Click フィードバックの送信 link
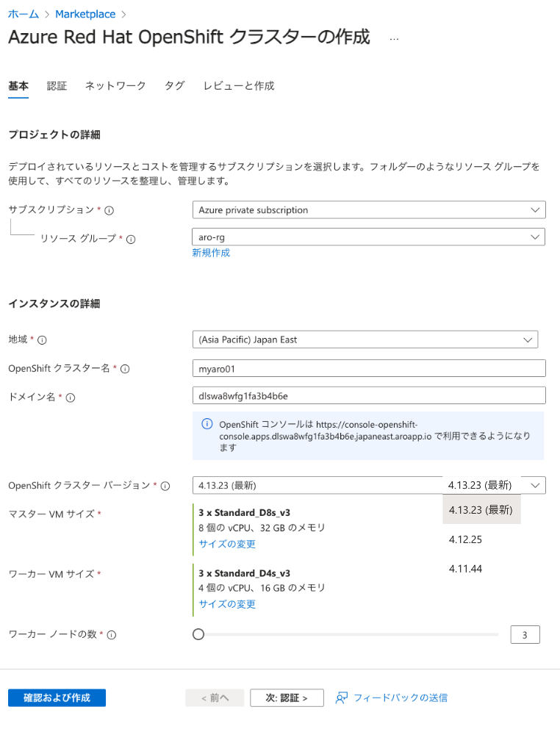 tap(401, 698)
